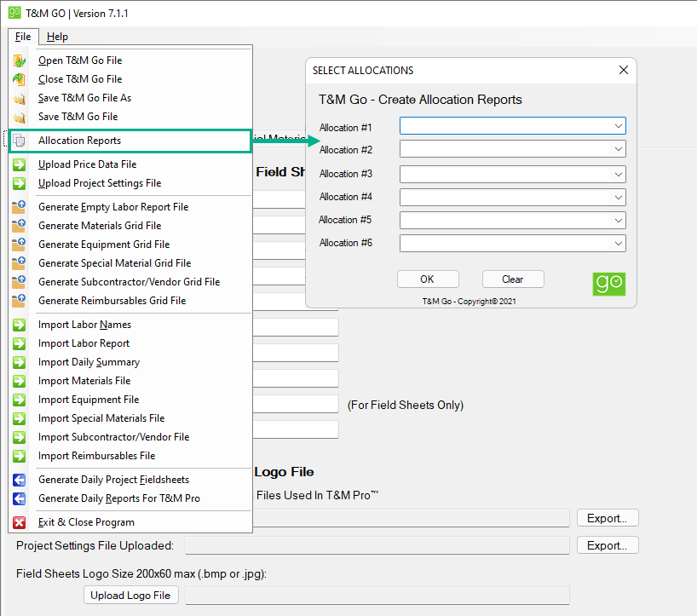Click the Open T&M Go File icon
The height and width of the screenshot is (616, 697).
coord(19,60)
